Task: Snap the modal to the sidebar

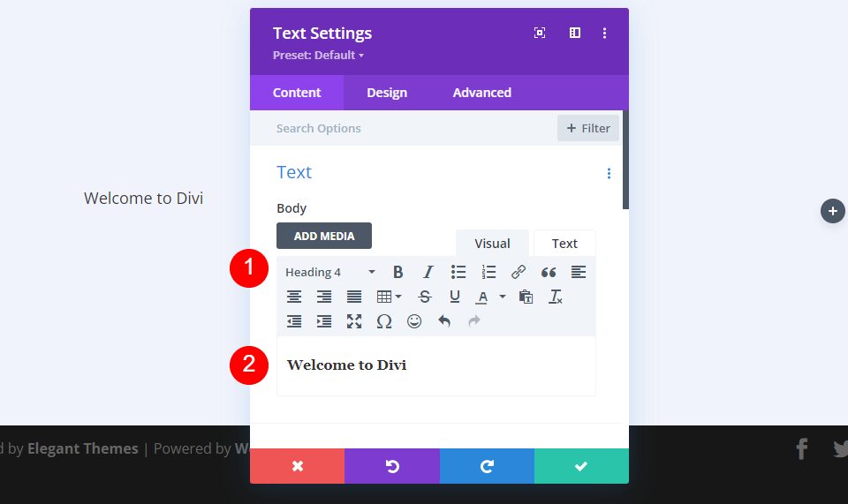Action: 575,33
